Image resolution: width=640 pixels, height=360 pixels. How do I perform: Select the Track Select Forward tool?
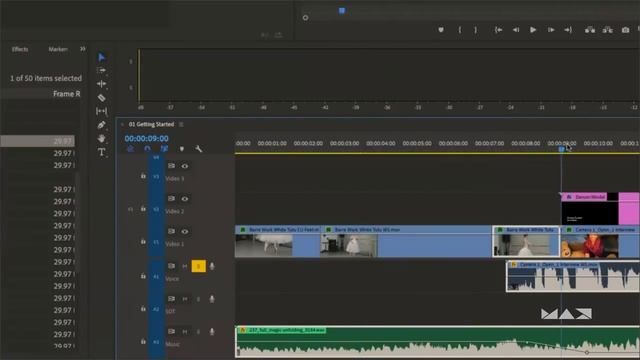click(101, 70)
